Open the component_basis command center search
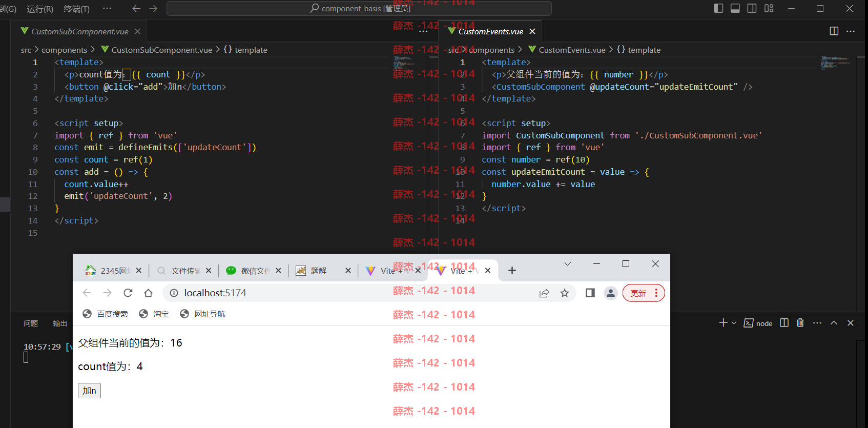 point(359,8)
